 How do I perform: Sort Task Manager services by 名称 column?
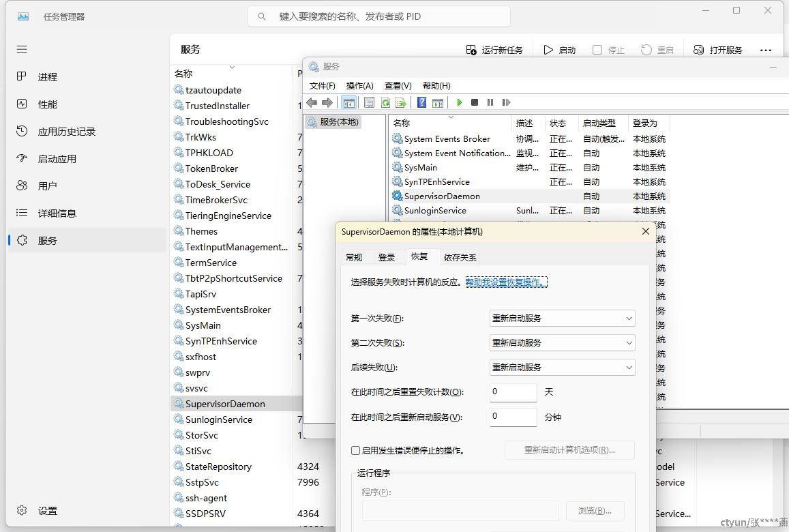pyautogui.click(x=231, y=74)
